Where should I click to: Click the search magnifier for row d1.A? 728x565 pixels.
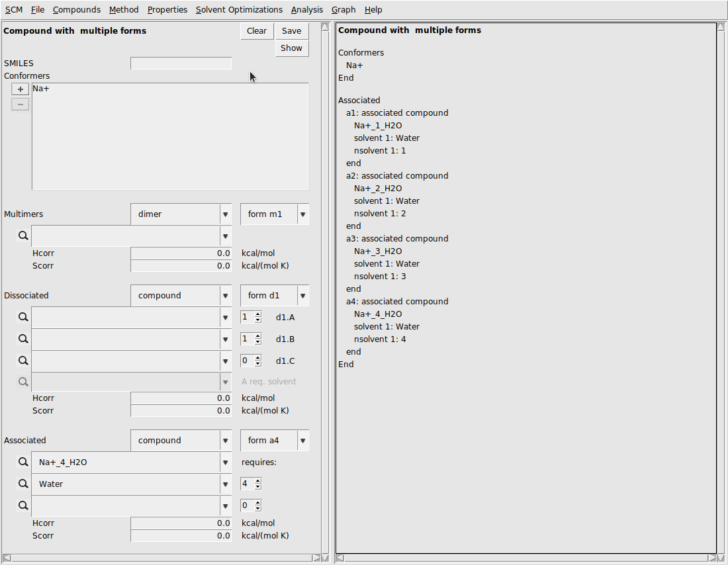click(23, 317)
